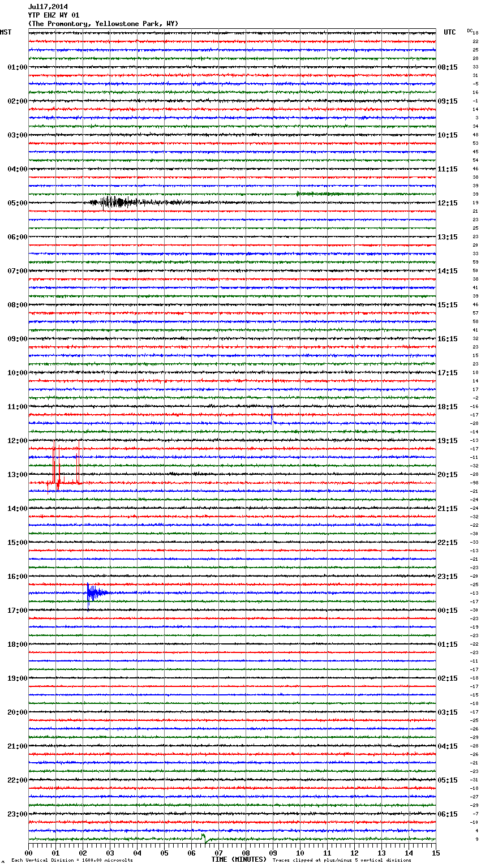Click the 16:15 UTC time label
Viewport: 481px width, 868px height.
[x=448, y=339]
